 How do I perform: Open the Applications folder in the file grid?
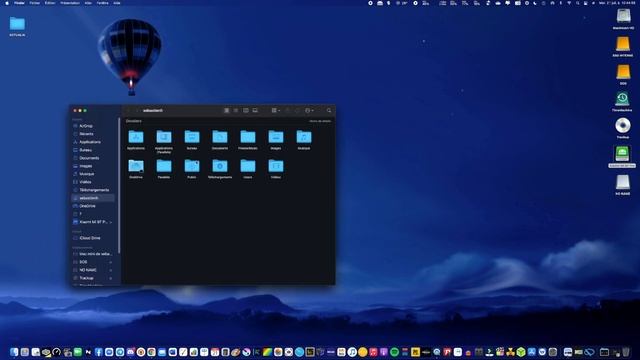click(x=136, y=140)
